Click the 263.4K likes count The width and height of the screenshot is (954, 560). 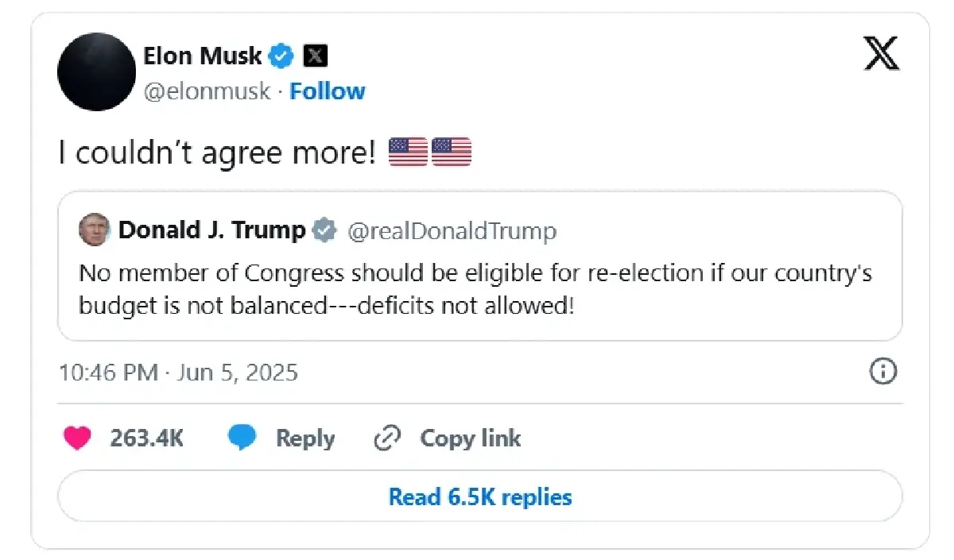pyautogui.click(x=147, y=438)
